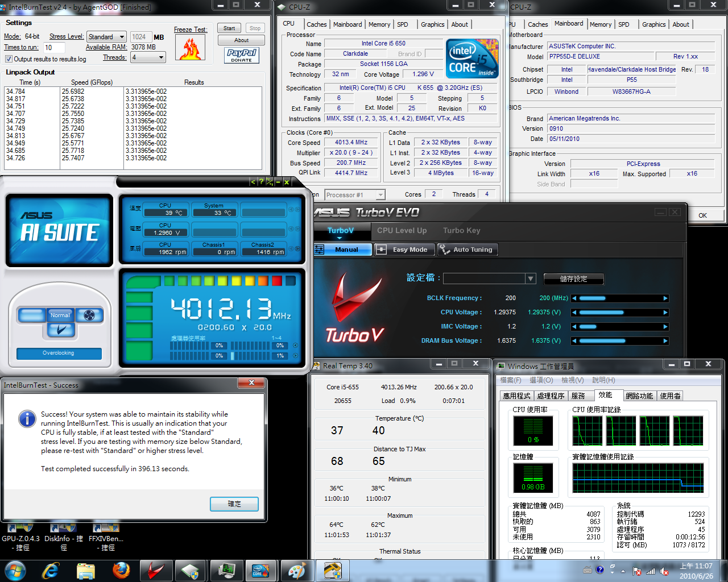Open Paint palette icon on taskbar
This screenshot has width=728, height=582.
(x=296, y=571)
